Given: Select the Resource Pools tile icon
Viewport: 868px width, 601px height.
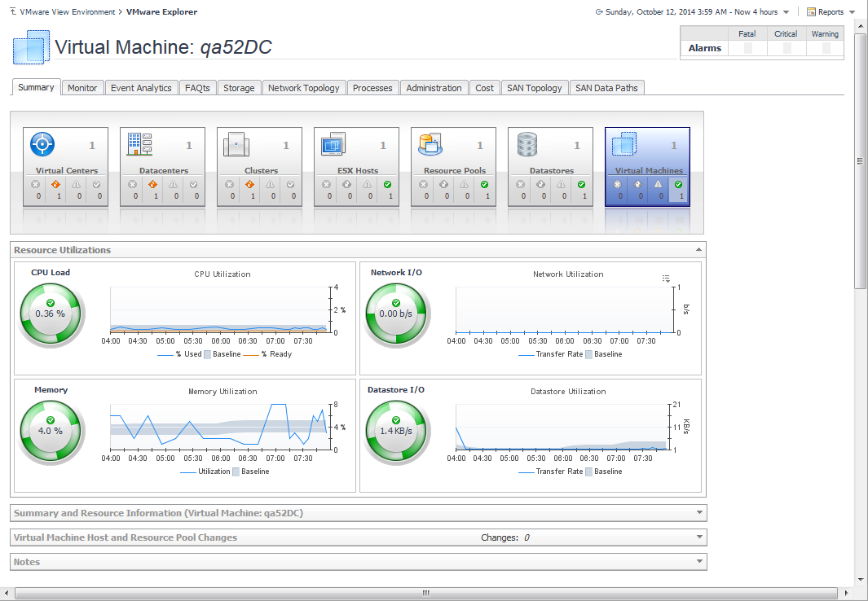Looking at the screenshot, I should 430,145.
